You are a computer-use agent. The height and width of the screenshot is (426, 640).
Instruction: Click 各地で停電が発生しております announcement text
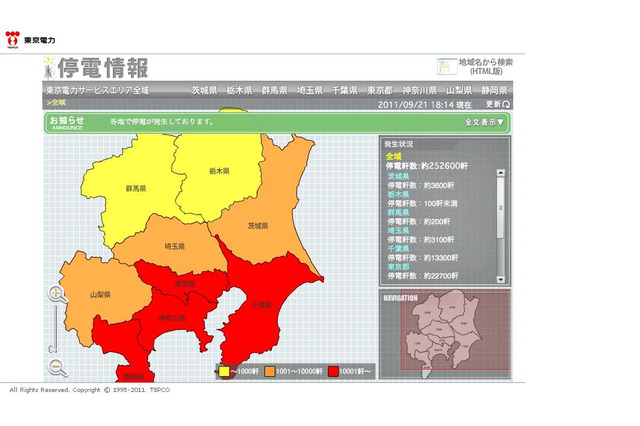pyautogui.click(x=162, y=122)
